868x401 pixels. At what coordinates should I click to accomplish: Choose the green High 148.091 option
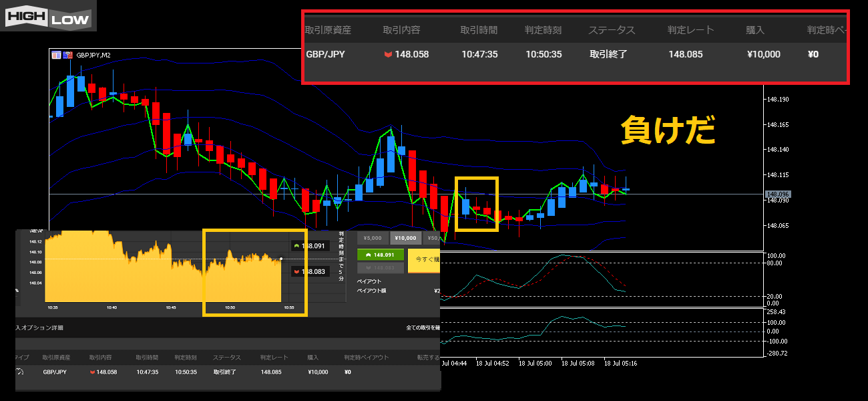pos(381,255)
